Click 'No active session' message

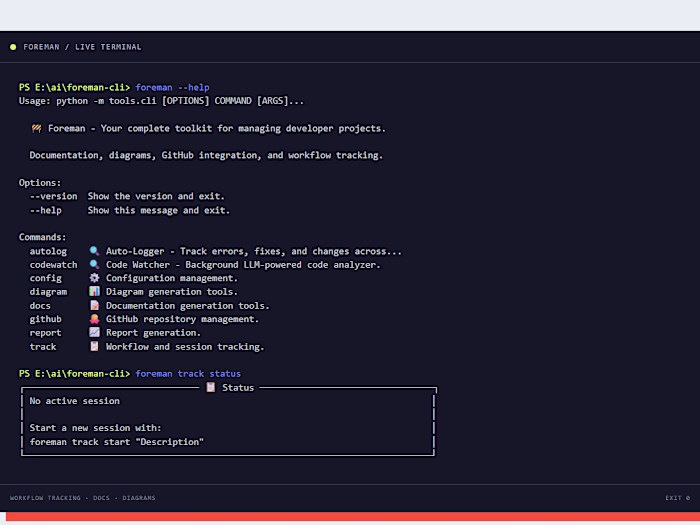click(x=75, y=401)
